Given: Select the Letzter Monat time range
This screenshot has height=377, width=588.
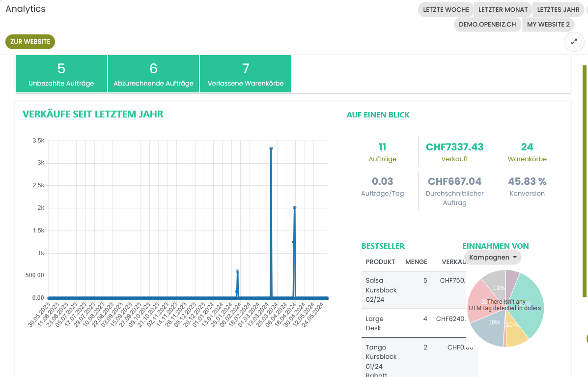Looking at the screenshot, I should [x=503, y=10].
